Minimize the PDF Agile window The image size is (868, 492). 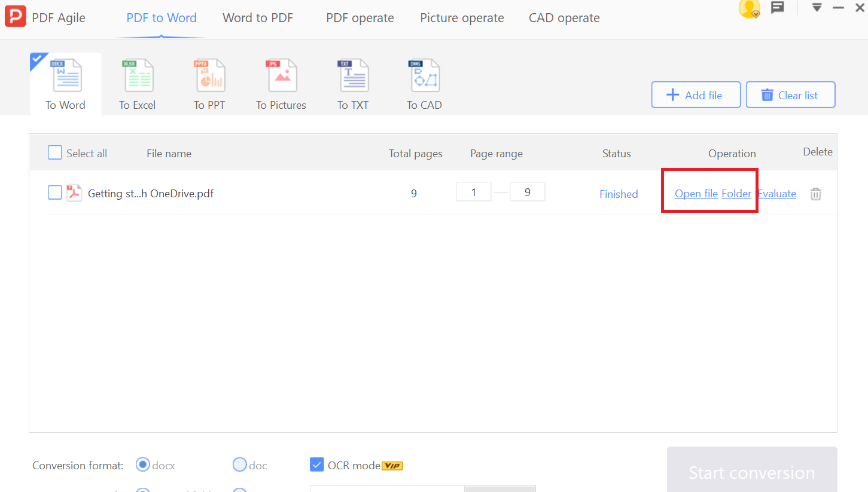point(839,8)
